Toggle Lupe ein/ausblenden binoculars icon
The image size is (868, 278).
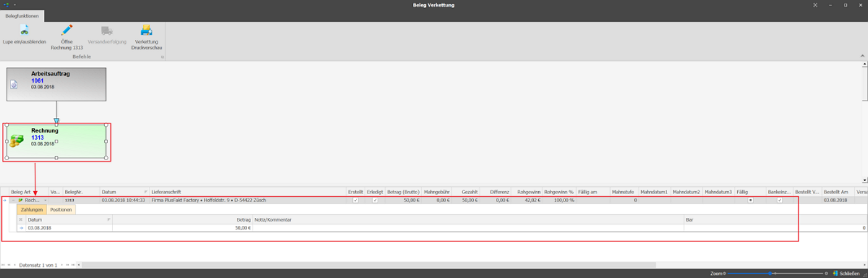coord(24,30)
